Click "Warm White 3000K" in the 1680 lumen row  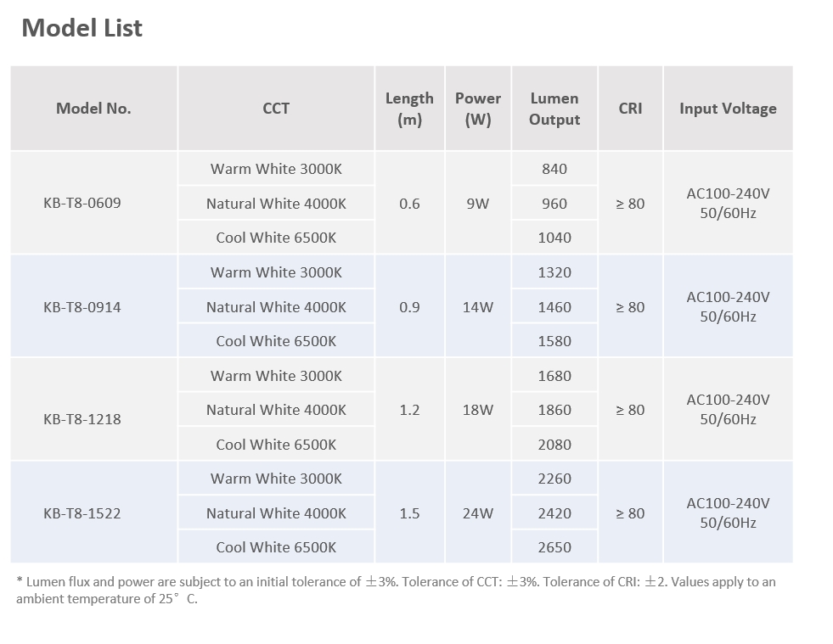coord(276,376)
